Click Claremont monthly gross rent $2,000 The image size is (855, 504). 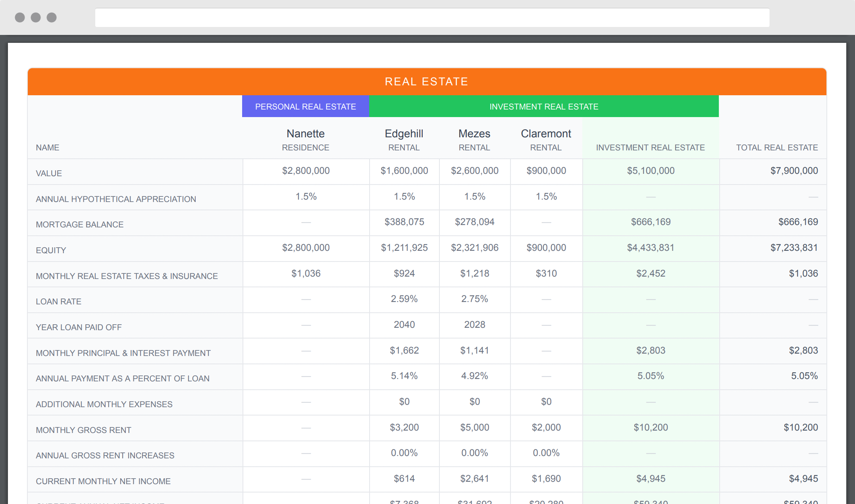coord(546,427)
